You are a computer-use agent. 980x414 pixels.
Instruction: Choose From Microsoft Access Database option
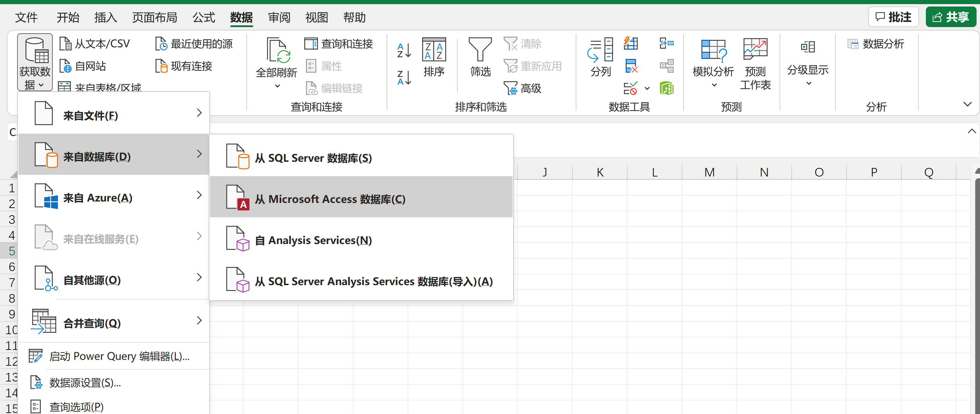point(362,197)
